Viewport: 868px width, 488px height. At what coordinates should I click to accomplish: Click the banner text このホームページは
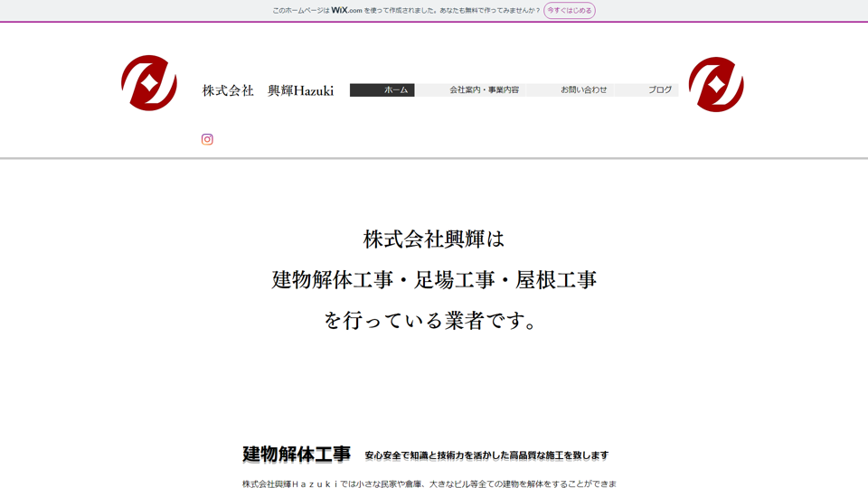(301, 11)
